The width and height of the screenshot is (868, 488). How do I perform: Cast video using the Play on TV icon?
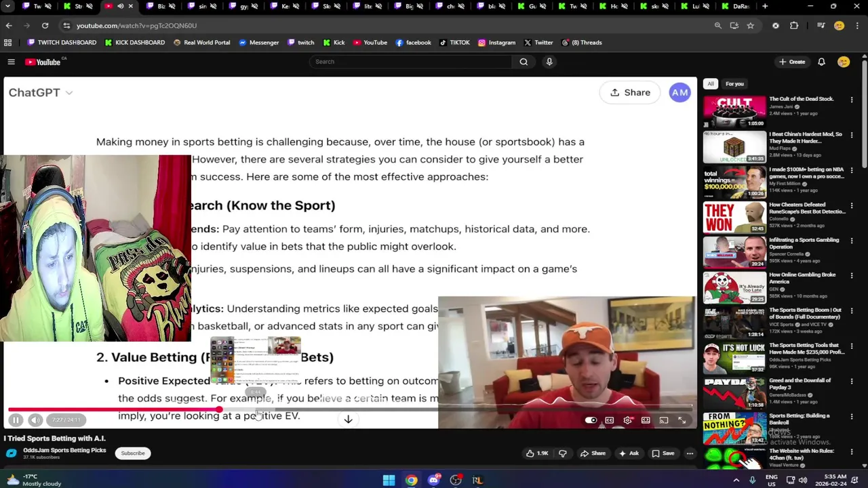click(664, 420)
